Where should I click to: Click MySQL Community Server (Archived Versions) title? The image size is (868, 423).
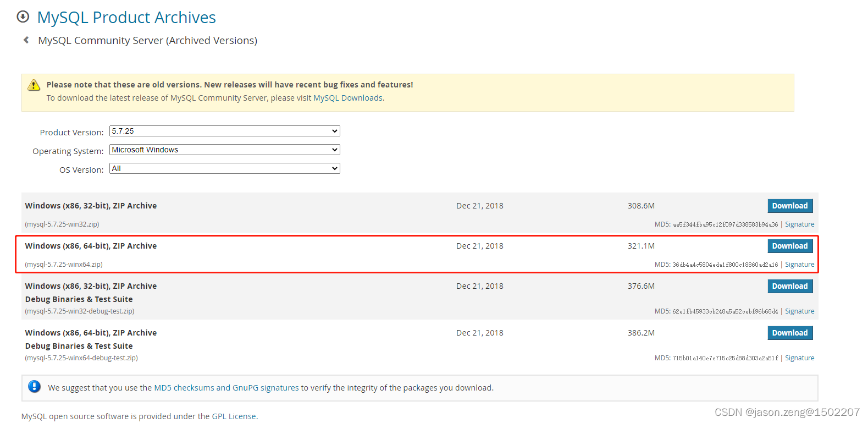click(x=147, y=41)
